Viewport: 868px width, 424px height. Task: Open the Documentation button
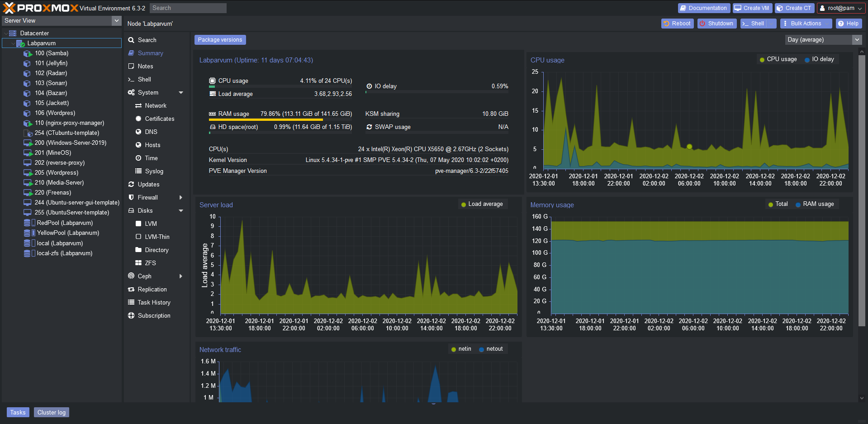[704, 8]
